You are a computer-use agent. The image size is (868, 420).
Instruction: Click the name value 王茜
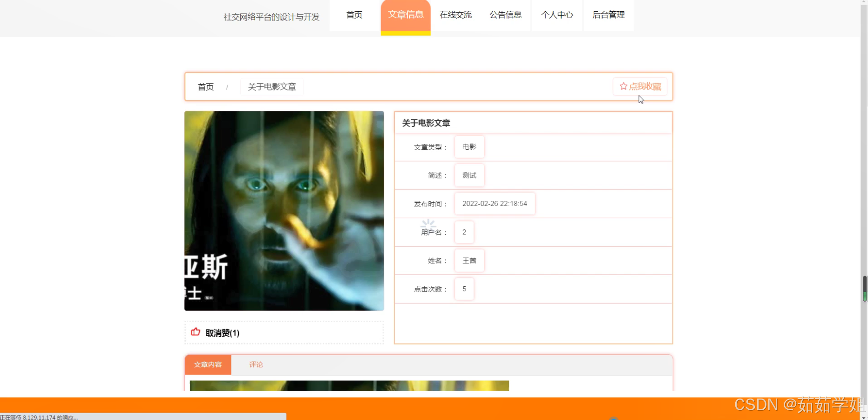(x=469, y=261)
